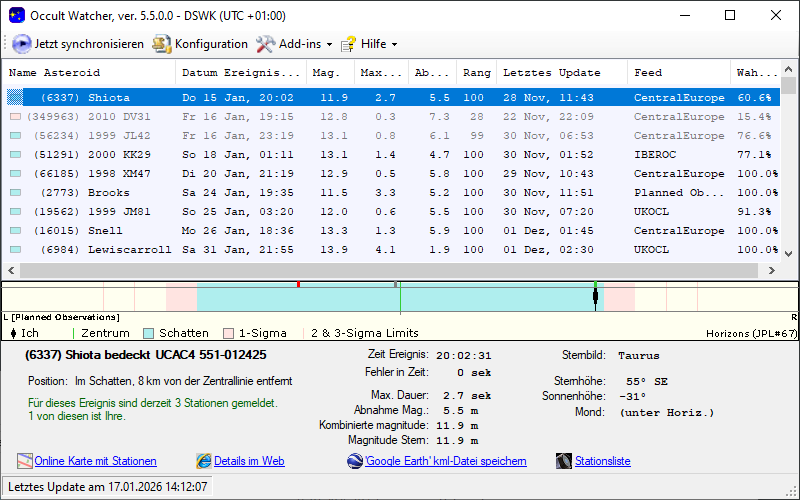The height and width of the screenshot is (500, 800).
Task: Click the green Zentrum line in shadow path
Action: tap(400, 298)
